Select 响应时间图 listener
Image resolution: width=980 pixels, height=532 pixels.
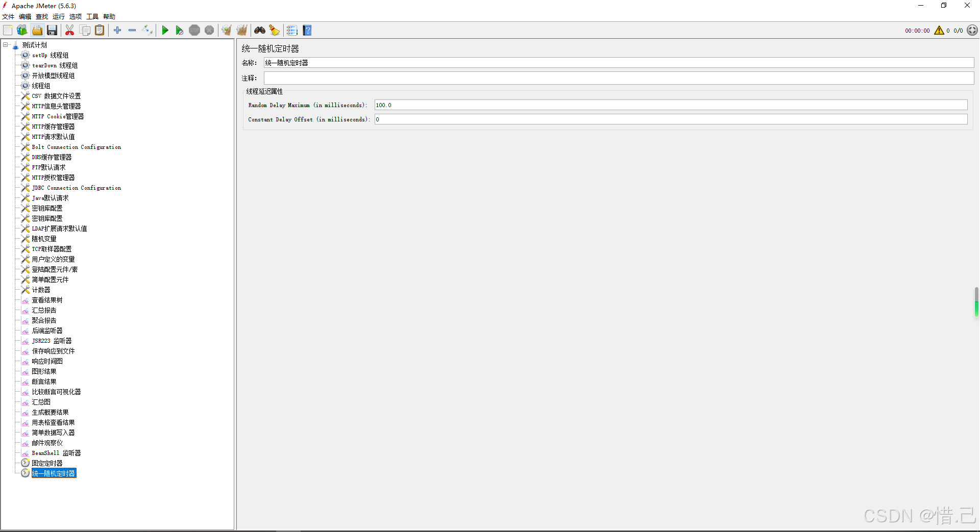[47, 361]
